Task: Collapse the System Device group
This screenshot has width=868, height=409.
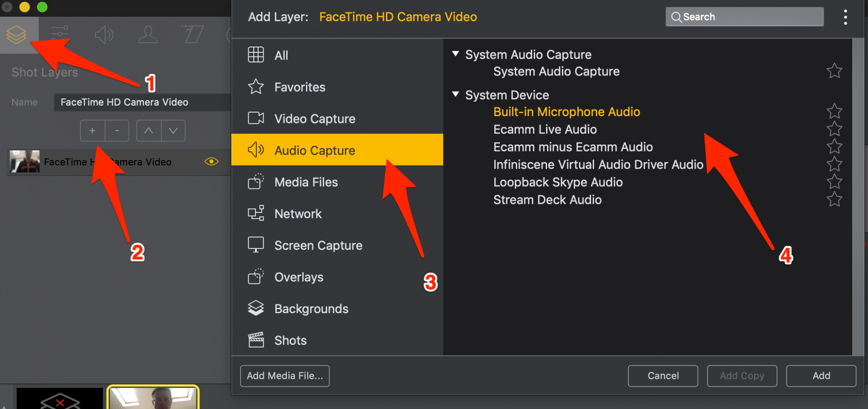Action: pos(456,94)
